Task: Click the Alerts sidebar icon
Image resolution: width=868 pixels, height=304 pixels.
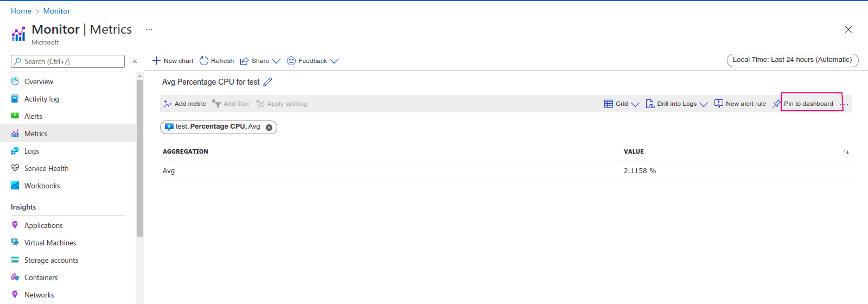Action: click(x=15, y=116)
